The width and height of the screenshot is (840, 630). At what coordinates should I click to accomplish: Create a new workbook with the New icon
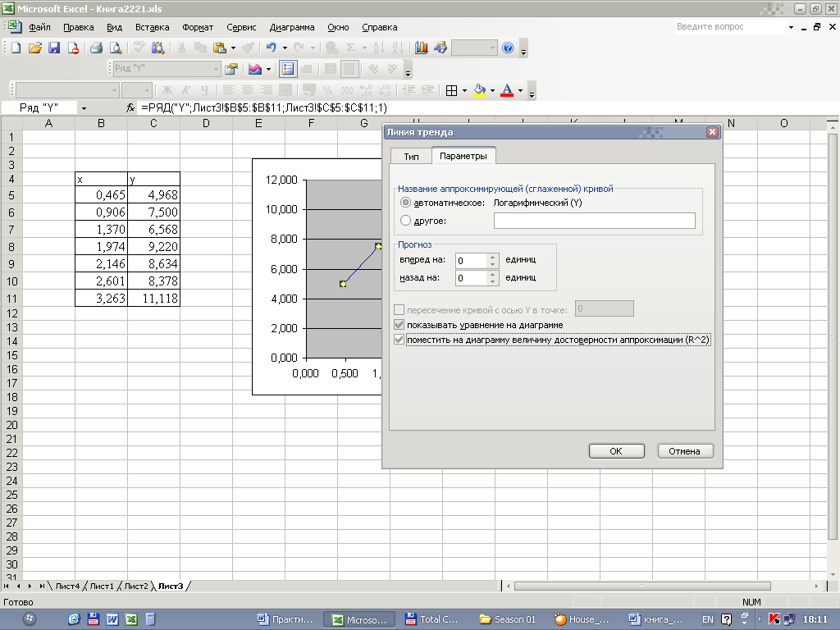point(16,48)
